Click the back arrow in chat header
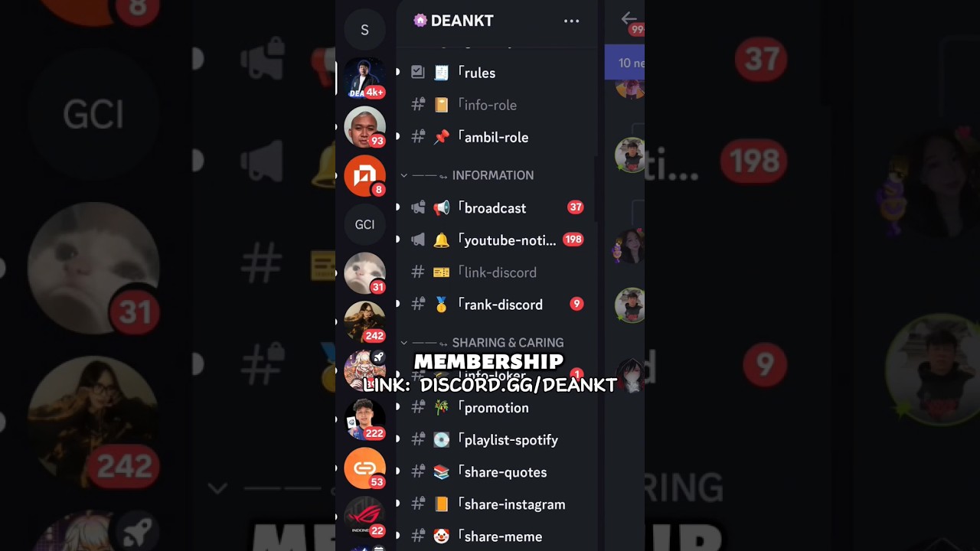Image resolution: width=980 pixels, height=551 pixels. (x=629, y=18)
